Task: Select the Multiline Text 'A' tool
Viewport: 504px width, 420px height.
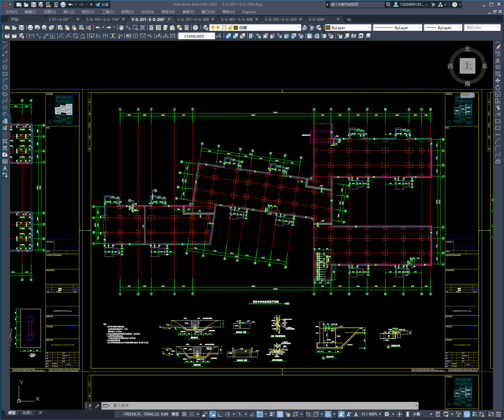Action: click(5, 168)
